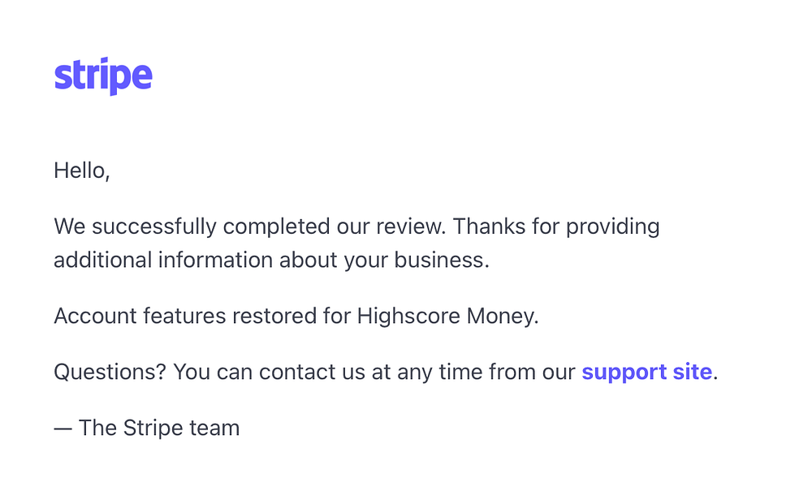Click the word "Stripe" in the signature

153,429
